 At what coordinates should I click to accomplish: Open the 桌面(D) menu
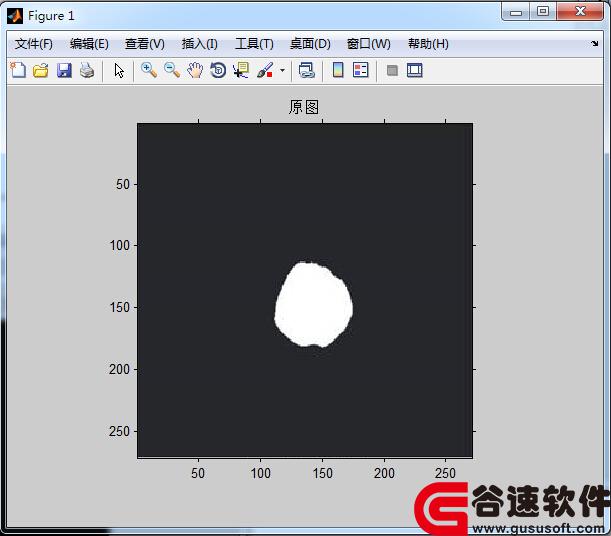310,44
